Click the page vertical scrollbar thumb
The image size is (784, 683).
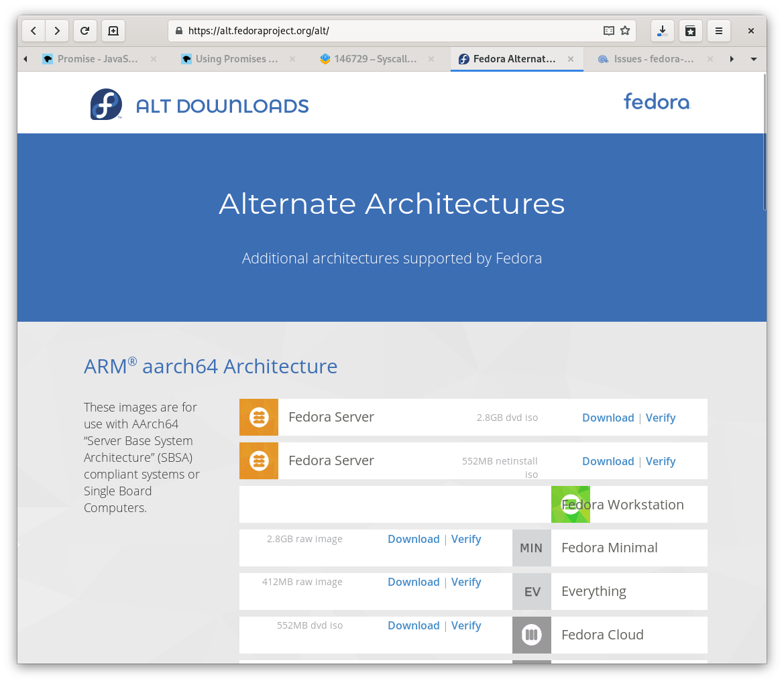tap(765, 142)
